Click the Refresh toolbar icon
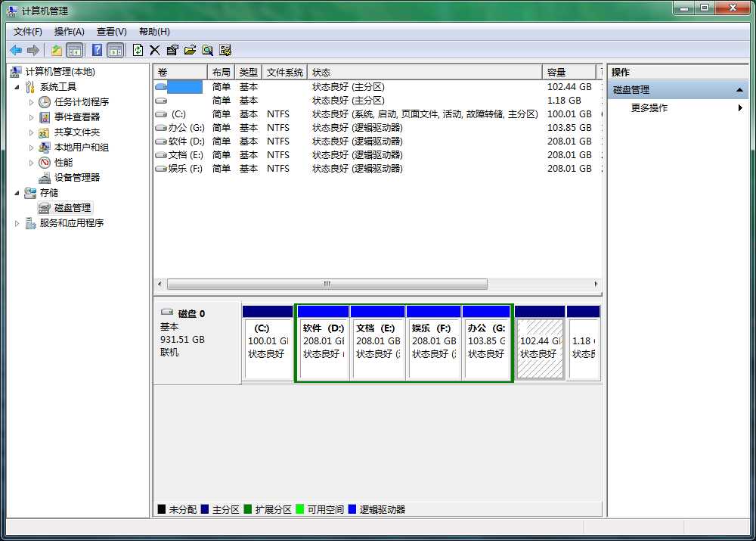Image resolution: width=756 pixels, height=541 pixels. point(138,50)
